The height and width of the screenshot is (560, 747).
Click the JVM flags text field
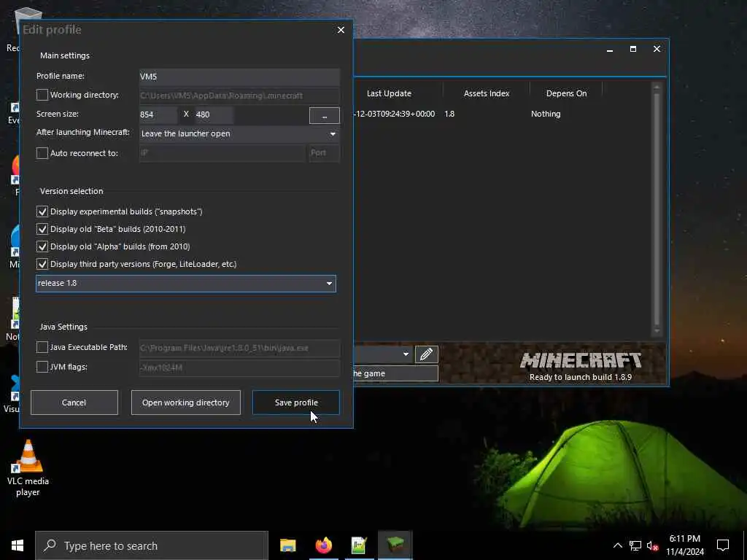tap(239, 367)
